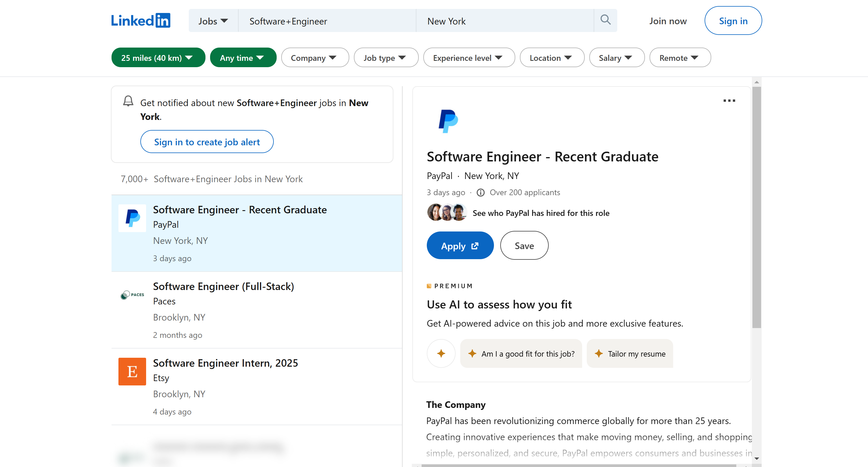
Task: Click Sign in to create job alert
Action: pos(207,142)
